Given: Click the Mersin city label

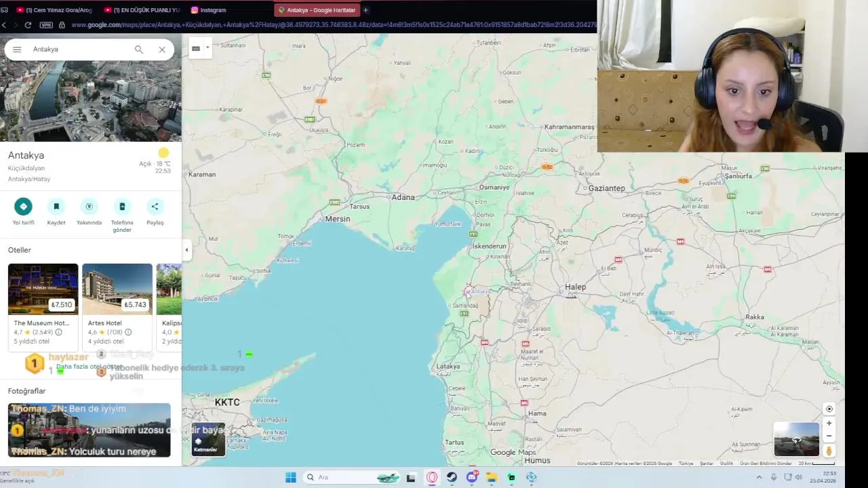Looking at the screenshot, I should click(x=338, y=218).
